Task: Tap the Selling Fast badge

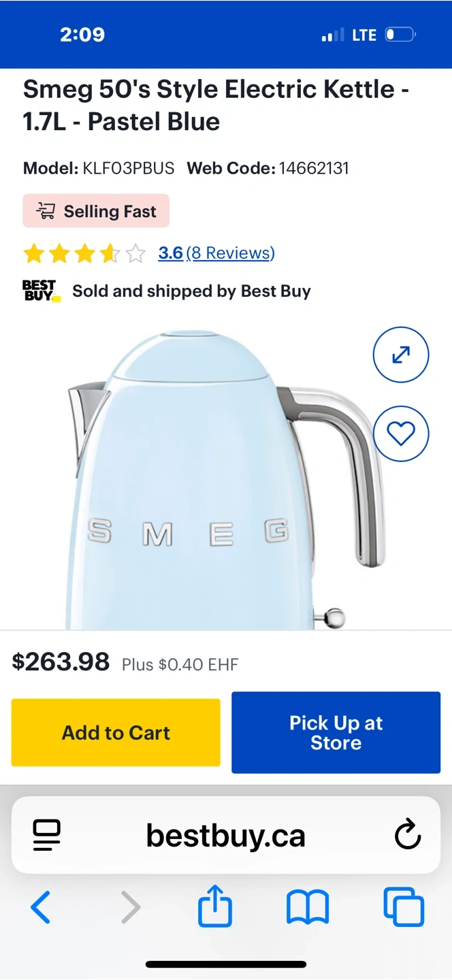Action: tap(96, 211)
